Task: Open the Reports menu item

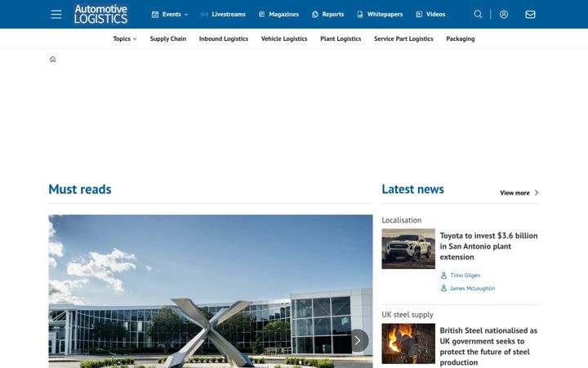Action: (333, 14)
